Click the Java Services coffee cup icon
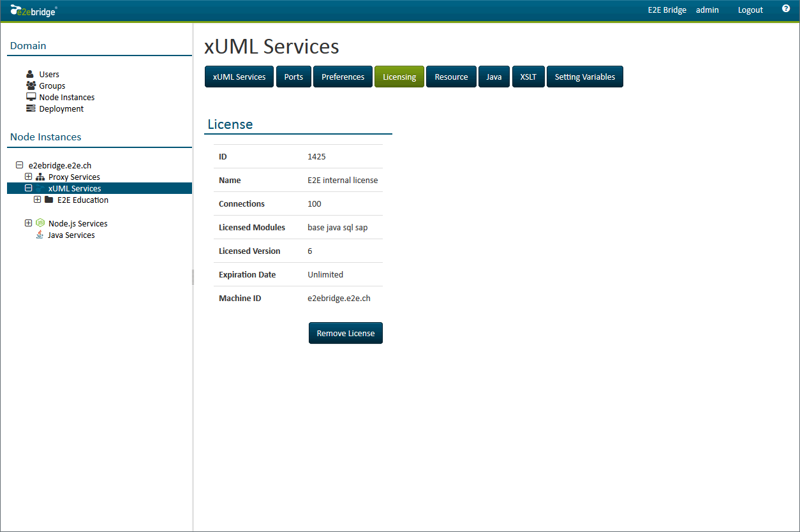Viewport: 800px width, 532px height. (40, 235)
